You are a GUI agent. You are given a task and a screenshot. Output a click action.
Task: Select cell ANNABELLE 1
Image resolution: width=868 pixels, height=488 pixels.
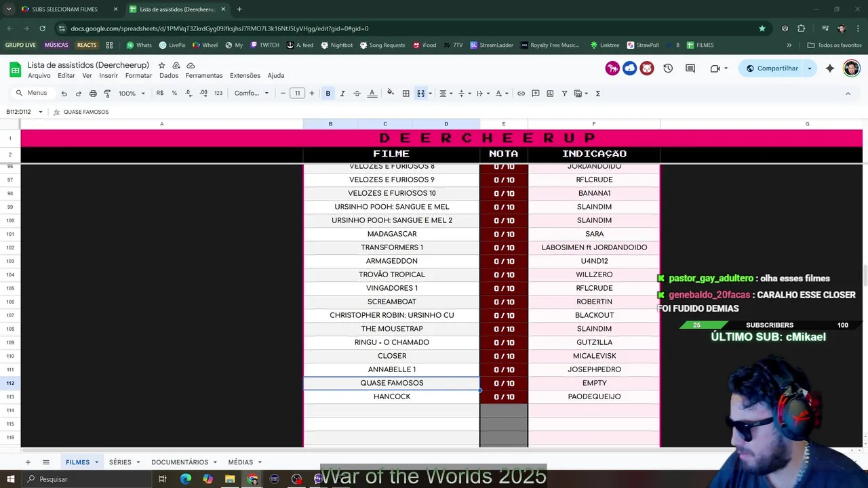click(x=392, y=369)
